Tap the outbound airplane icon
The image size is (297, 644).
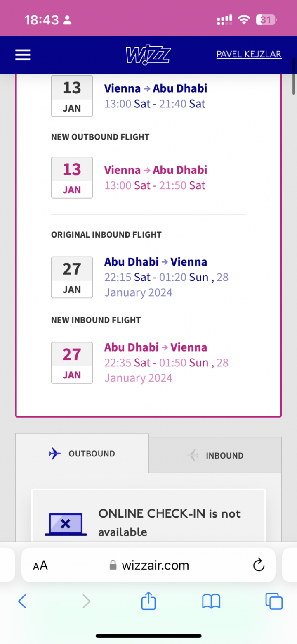pyautogui.click(x=55, y=454)
